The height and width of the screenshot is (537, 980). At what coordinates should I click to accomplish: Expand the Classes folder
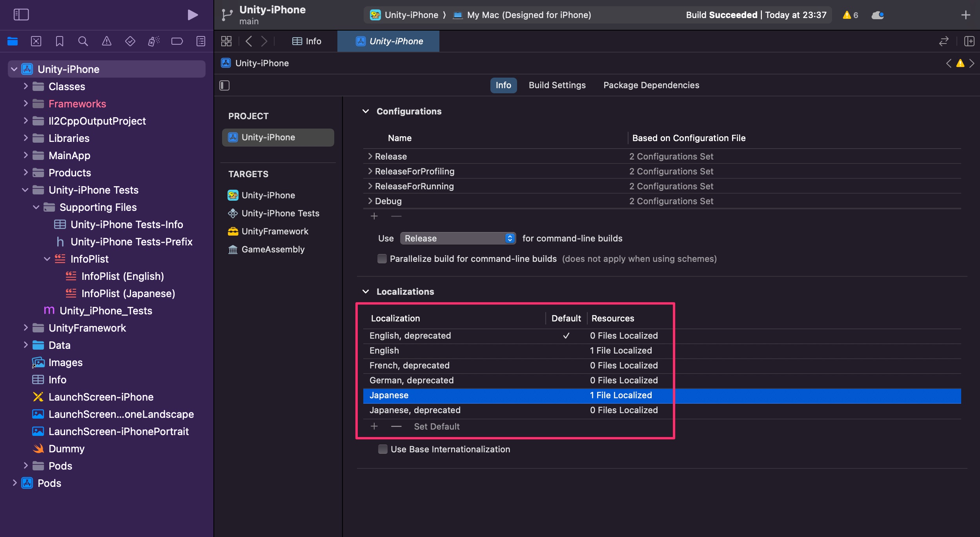tap(26, 86)
